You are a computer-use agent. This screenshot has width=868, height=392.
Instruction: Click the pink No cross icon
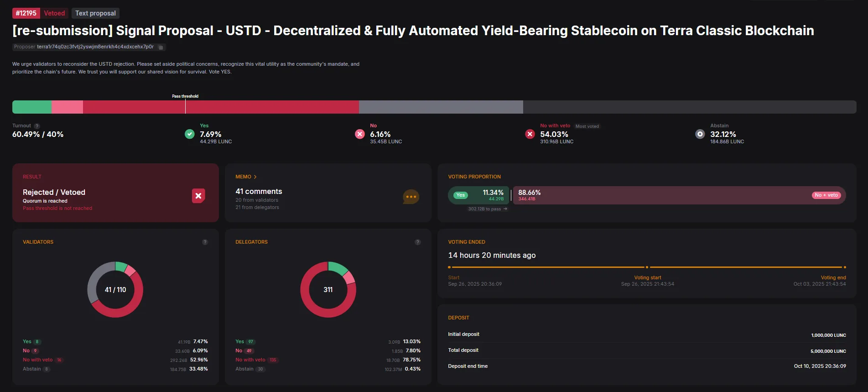360,134
